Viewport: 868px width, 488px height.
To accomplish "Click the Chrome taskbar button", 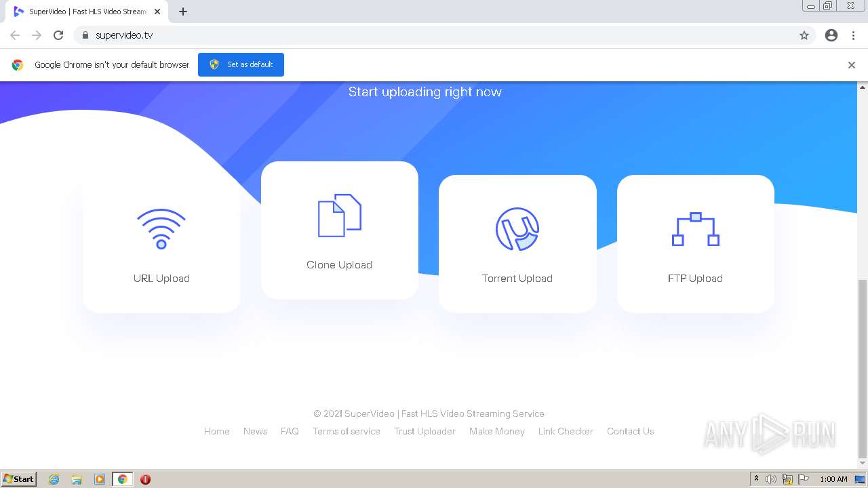I will [x=122, y=479].
